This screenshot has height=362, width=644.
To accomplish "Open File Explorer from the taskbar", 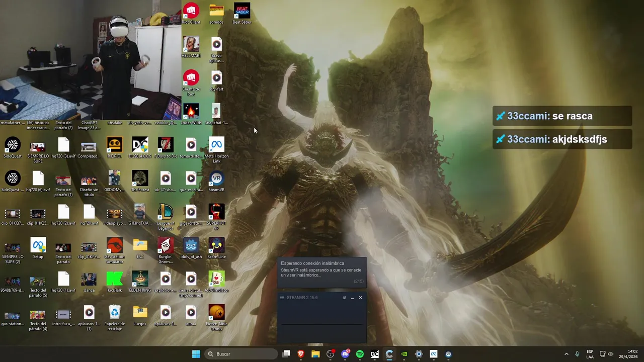I will pyautogui.click(x=315, y=354).
